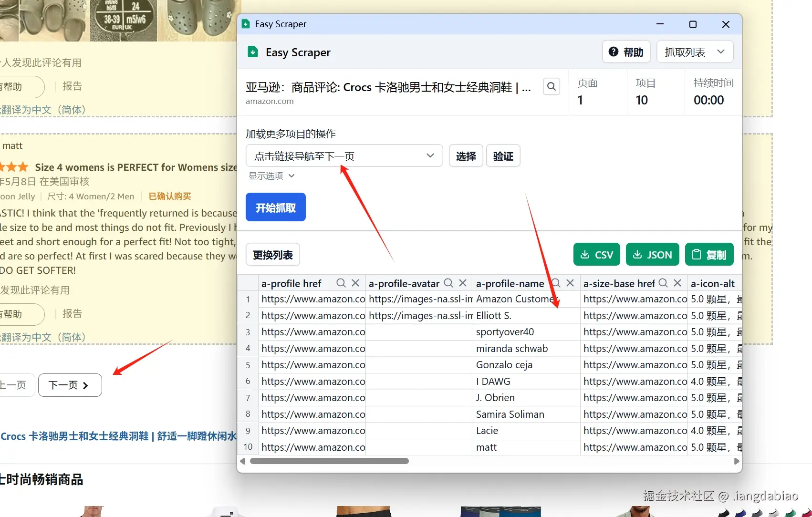Screen dimensions: 812x517
Task: Remove the a-profile href column
Action: pos(355,283)
